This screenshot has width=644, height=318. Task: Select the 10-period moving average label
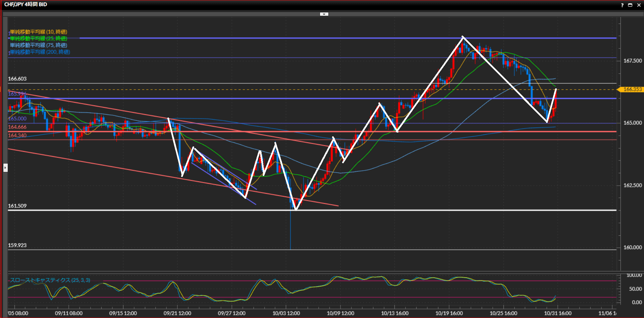click(38, 32)
